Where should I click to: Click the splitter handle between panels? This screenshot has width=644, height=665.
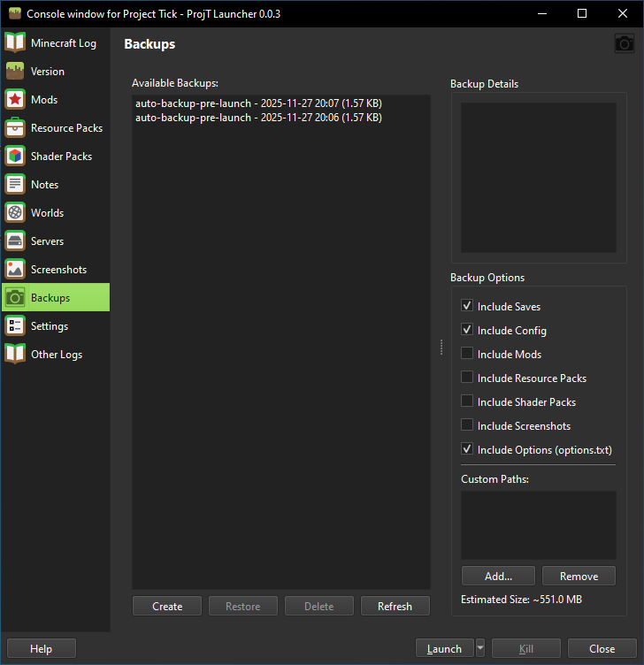tap(441, 347)
